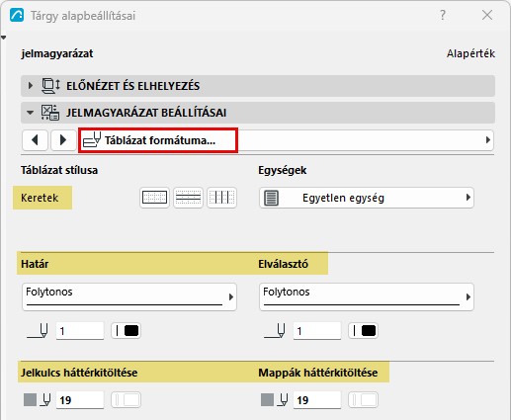Open the Határ line type dropdown

[129, 296]
